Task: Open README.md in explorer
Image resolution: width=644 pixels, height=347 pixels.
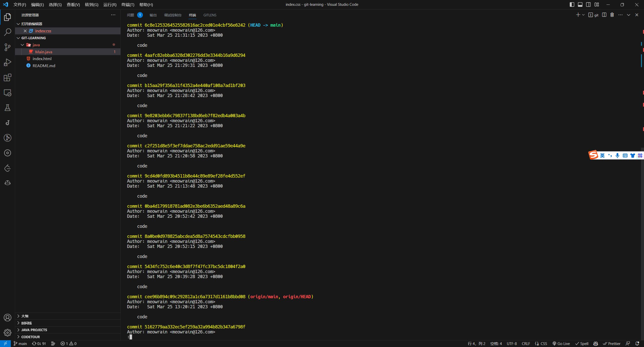Action: [44, 66]
